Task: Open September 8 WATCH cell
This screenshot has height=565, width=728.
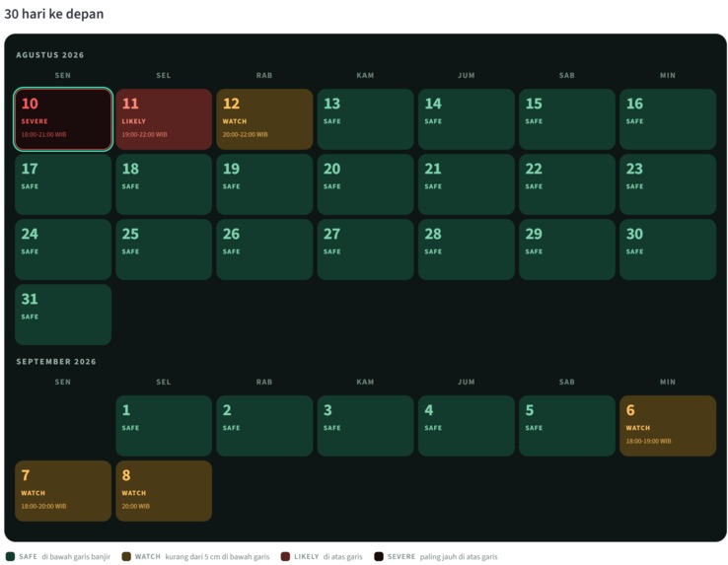Action: tap(164, 491)
